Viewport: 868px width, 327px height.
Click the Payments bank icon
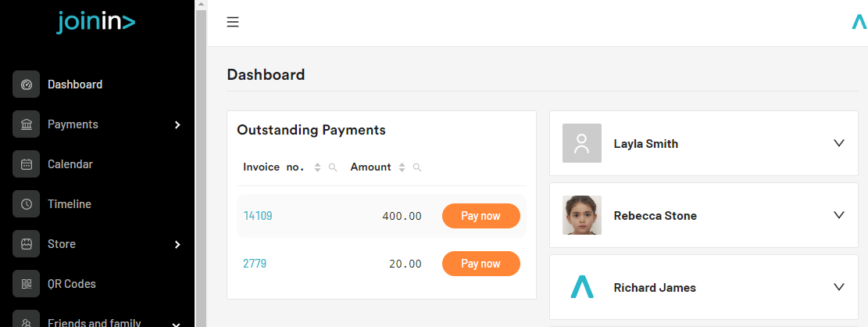click(x=26, y=124)
